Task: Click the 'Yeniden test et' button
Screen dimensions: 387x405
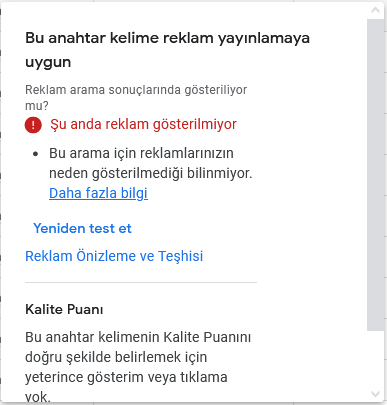Action: 82,229
